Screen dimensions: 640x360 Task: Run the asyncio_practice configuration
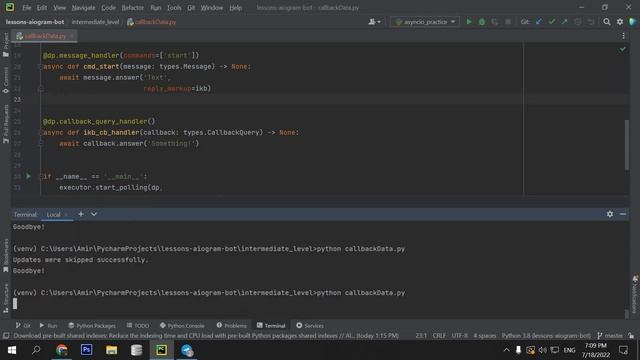click(x=469, y=22)
